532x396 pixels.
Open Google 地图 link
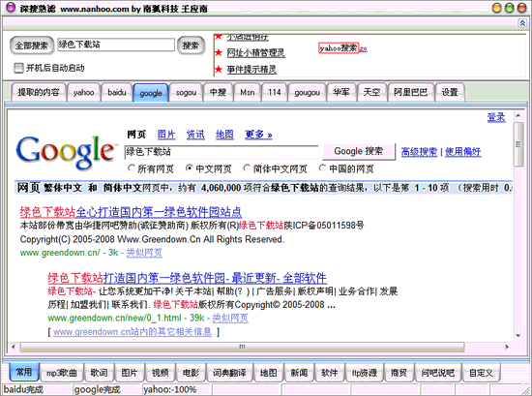pyautogui.click(x=224, y=135)
